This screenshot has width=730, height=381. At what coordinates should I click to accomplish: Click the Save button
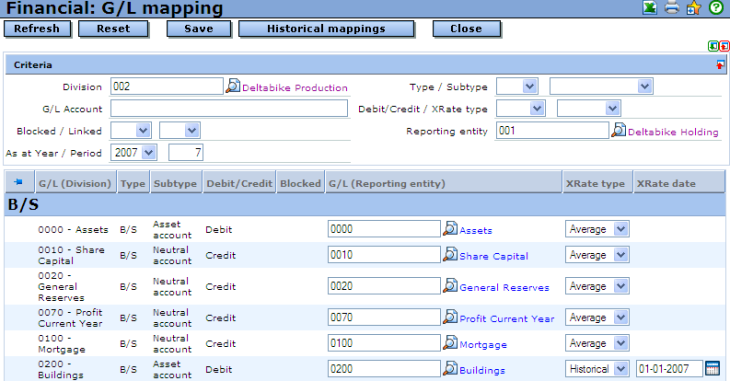point(199,29)
